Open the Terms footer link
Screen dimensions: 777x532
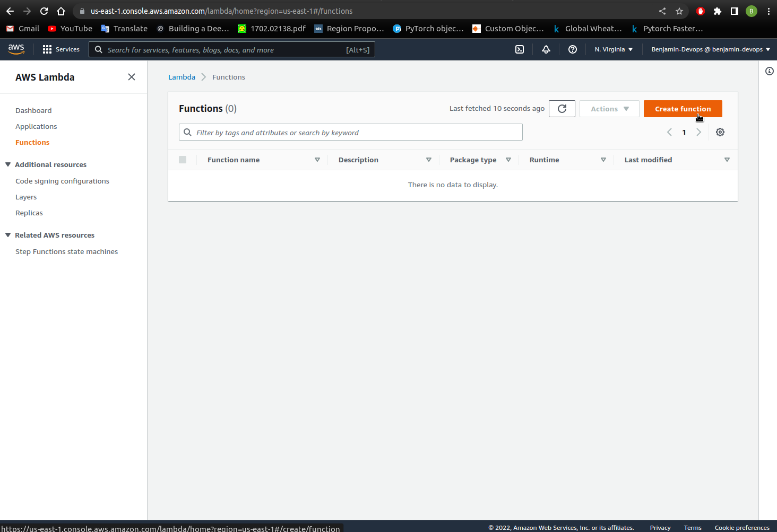693,528
